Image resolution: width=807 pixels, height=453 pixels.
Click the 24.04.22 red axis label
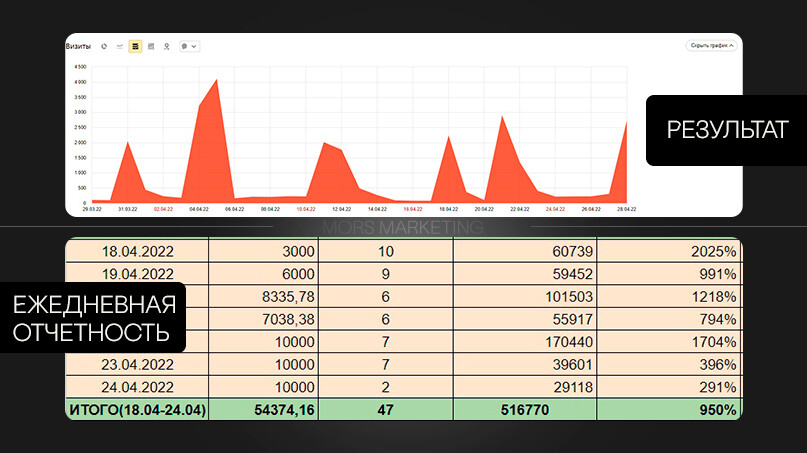(555, 209)
